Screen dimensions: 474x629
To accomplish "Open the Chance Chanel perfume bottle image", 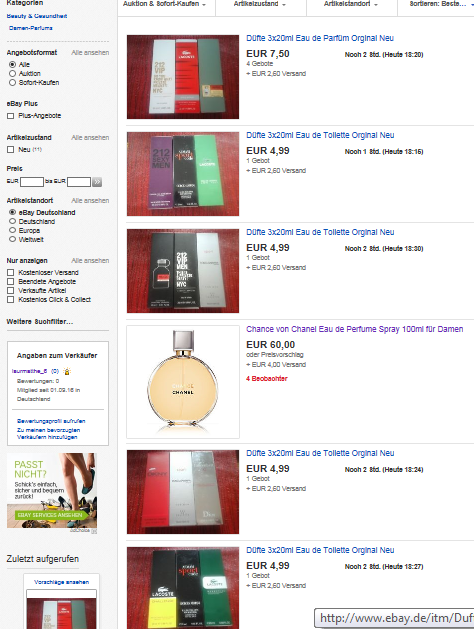I will pyautogui.click(x=183, y=381).
